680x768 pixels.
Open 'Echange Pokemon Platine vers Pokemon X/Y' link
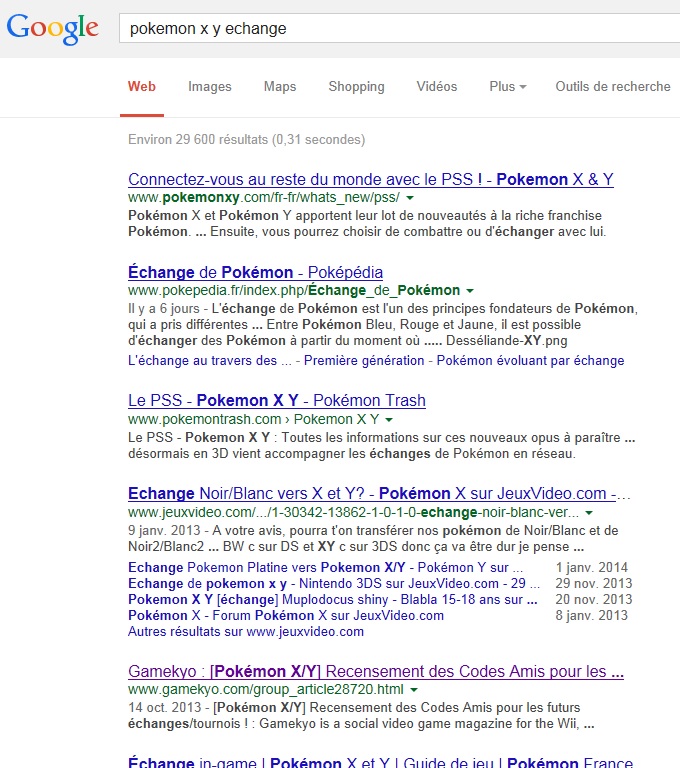pyautogui.click(x=325, y=567)
